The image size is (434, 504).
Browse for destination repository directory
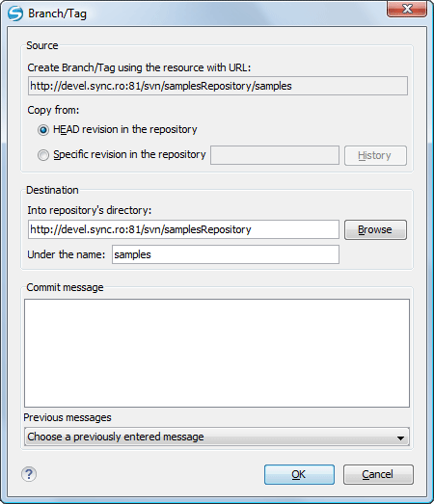click(x=375, y=229)
